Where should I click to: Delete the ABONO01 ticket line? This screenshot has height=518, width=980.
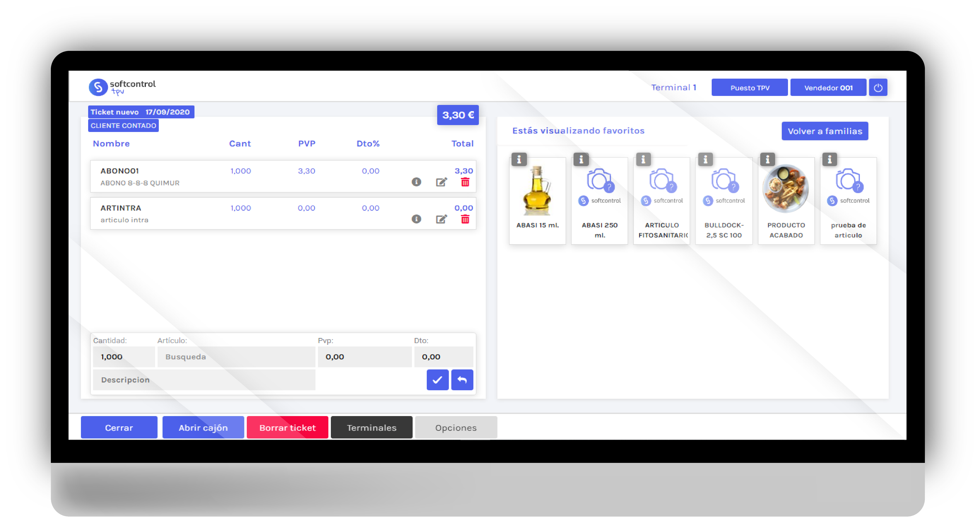[x=465, y=182]
